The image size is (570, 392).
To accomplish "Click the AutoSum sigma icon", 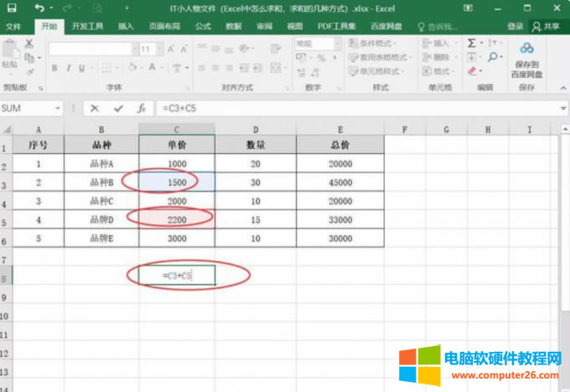I will (x=472, y=43).
